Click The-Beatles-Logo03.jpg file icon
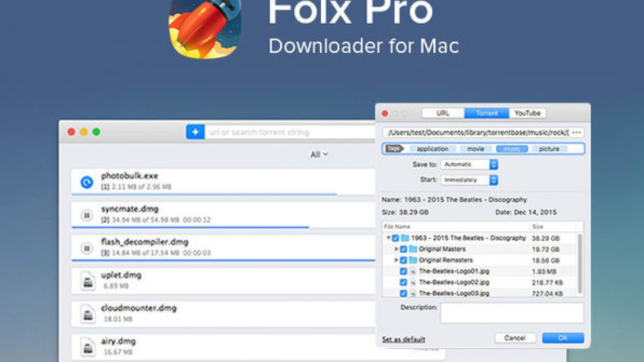Image resolution: width=644 pixels, height=362 pixels. pos(413,293)
